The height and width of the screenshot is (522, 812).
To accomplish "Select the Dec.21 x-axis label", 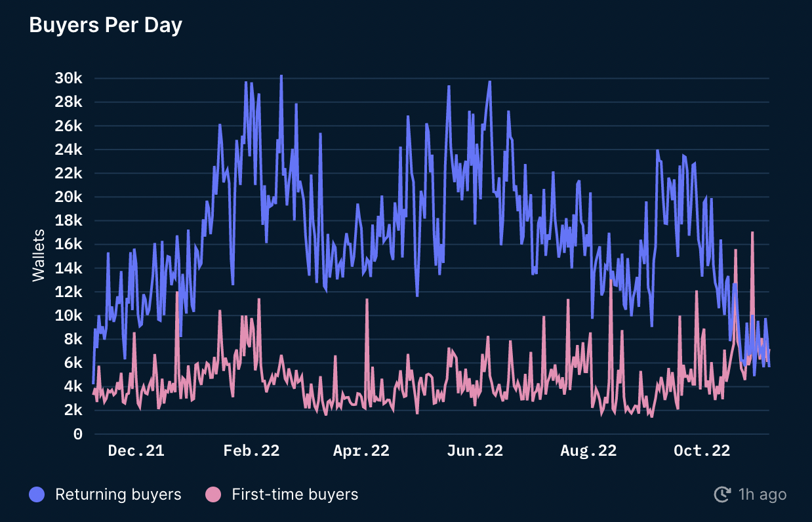I will [x=136, y=451].
